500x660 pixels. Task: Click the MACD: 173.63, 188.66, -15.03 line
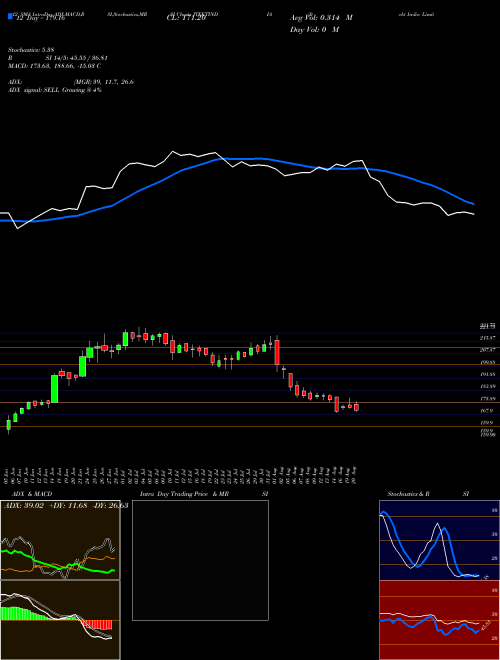coord(54,66)
